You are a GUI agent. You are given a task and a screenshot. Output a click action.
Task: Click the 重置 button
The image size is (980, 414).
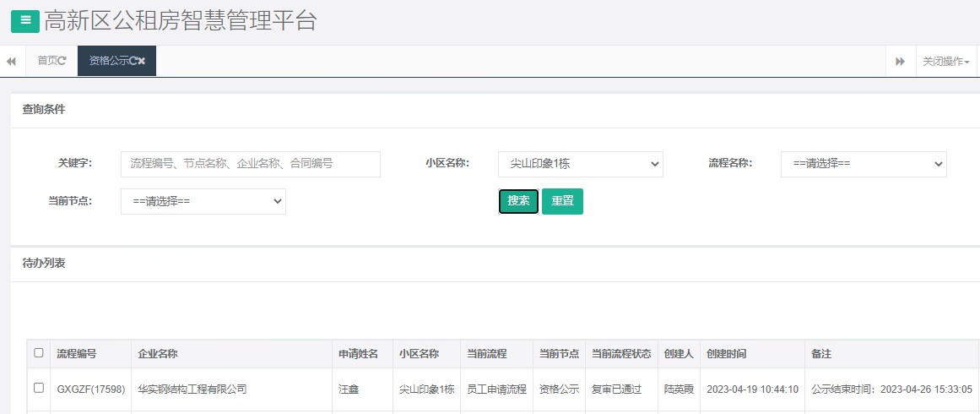pyautogui.click(x=562, y=201)
